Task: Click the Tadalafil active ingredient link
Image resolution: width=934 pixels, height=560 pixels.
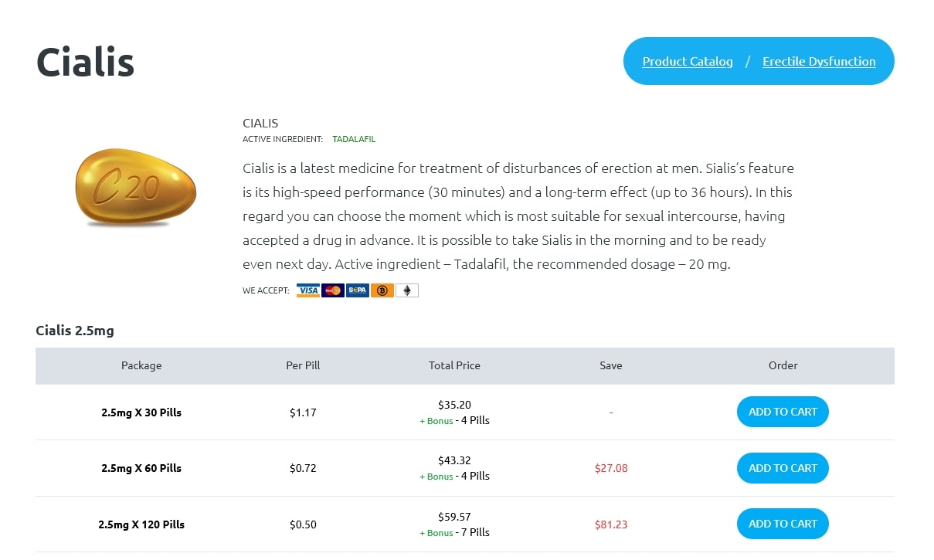Action: (354, 140)
